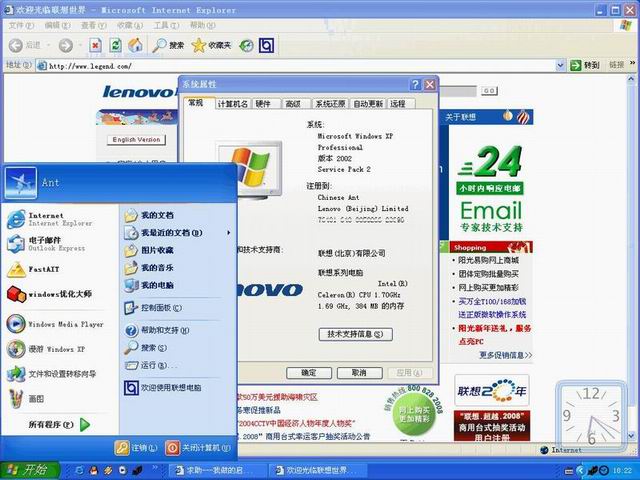Open 团体定购批量购买 link
Viewport: 640px width, 480px height.
[488, 274]
